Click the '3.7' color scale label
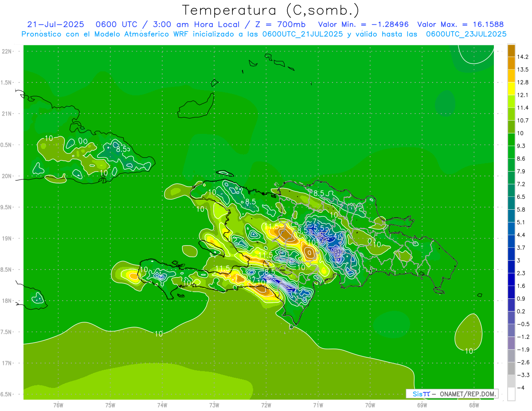Image resolution: width=532 pixels, height=411 pixels. pos(521,247)
